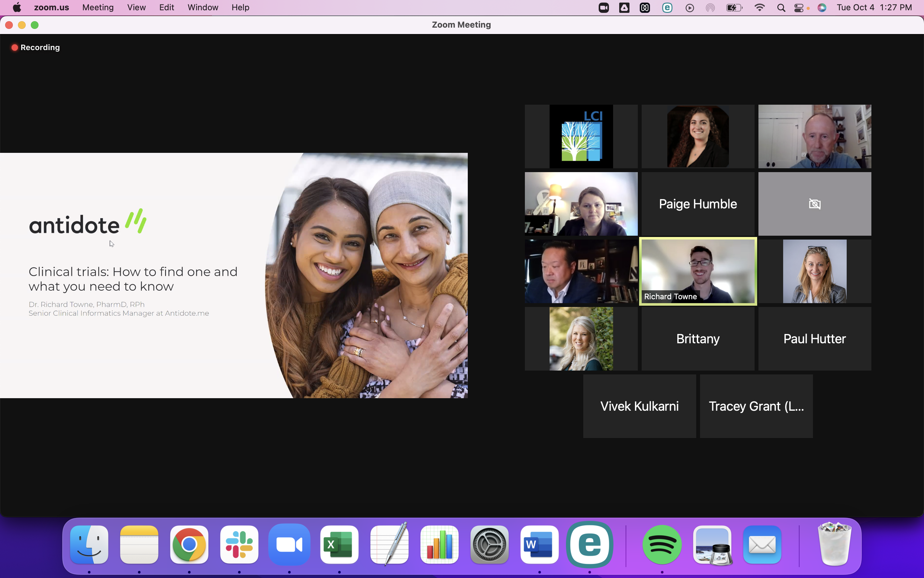The image size is (924, 578).
Task: Open Spotlight search in menu bar
Action: (x=781, y=8)
